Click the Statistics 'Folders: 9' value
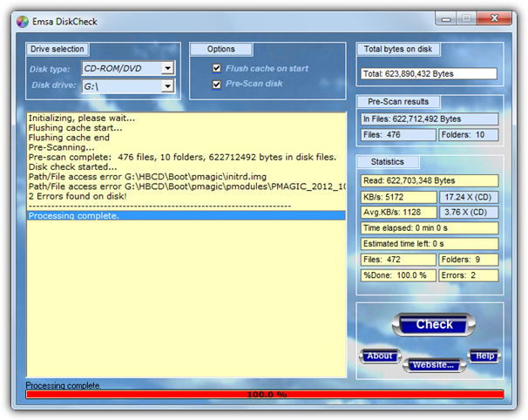This screenshot has width=528, height=420. [469, 260]
